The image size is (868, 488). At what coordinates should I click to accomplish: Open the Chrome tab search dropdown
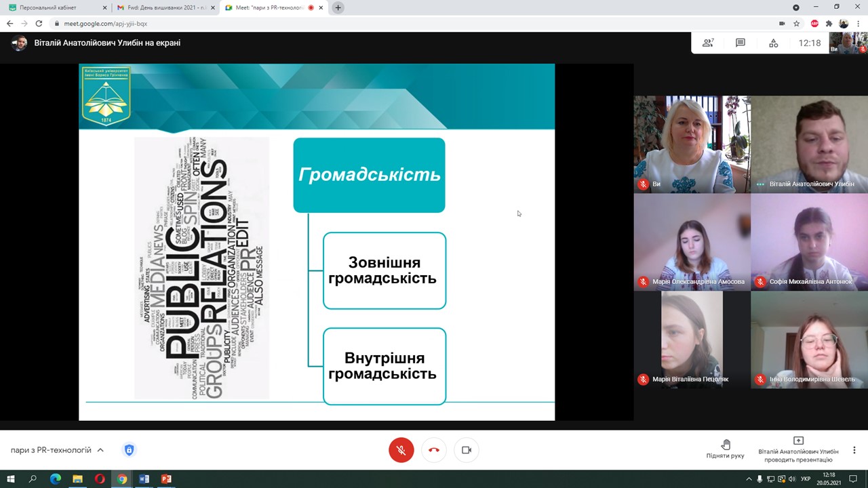coord(796,7)
